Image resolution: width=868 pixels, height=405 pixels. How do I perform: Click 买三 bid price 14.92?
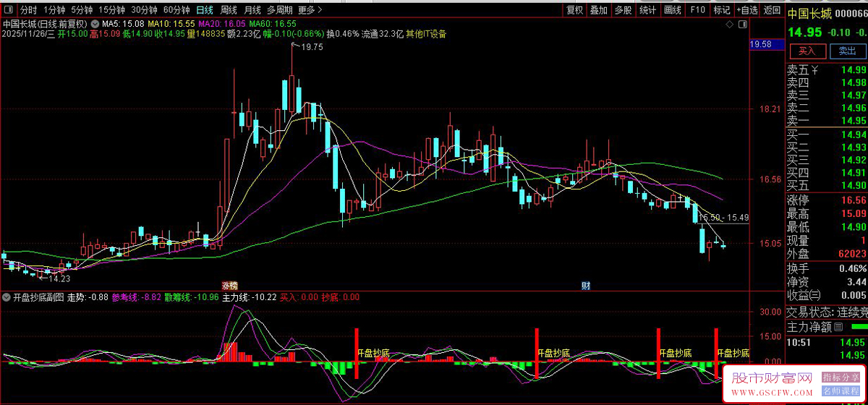click(853, 160)
